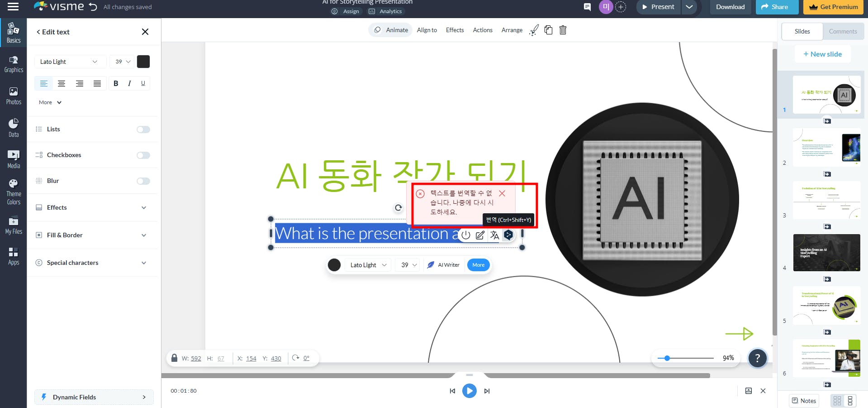The width and height of the screenshot is (868, 408).
Task: Duplicate the selected element
Action: [549, 30]
